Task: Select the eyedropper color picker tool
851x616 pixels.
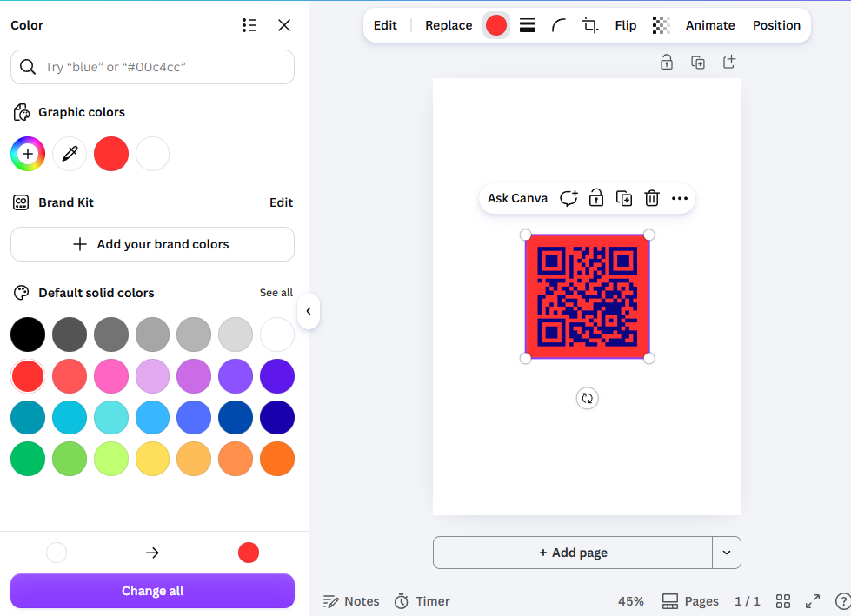Action: (x=70, y=154)
